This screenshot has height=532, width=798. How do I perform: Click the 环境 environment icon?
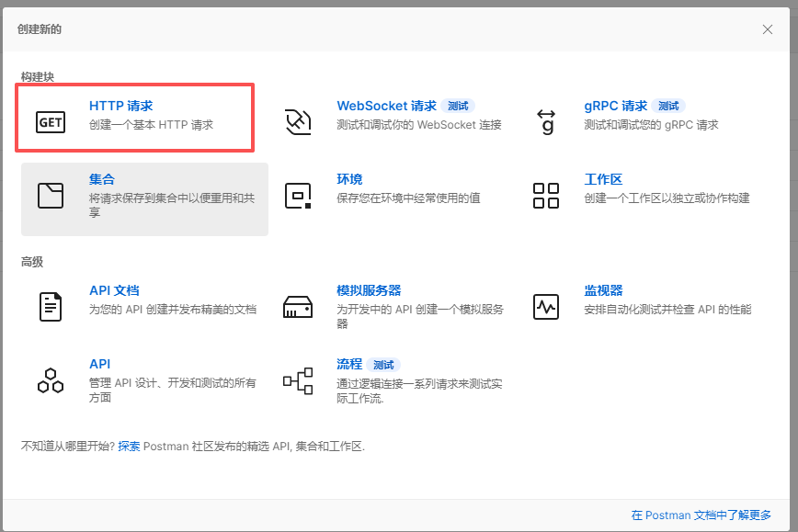tap(298, 196)
